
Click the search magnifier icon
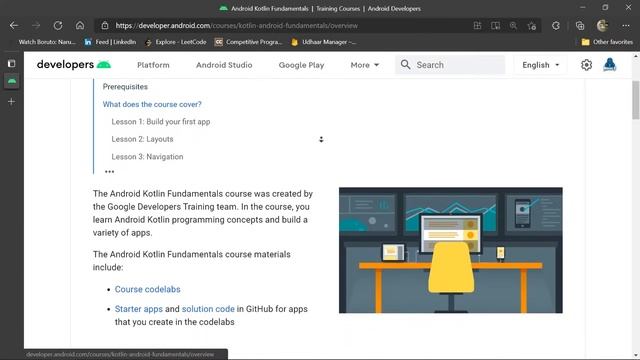coord(405,64)
